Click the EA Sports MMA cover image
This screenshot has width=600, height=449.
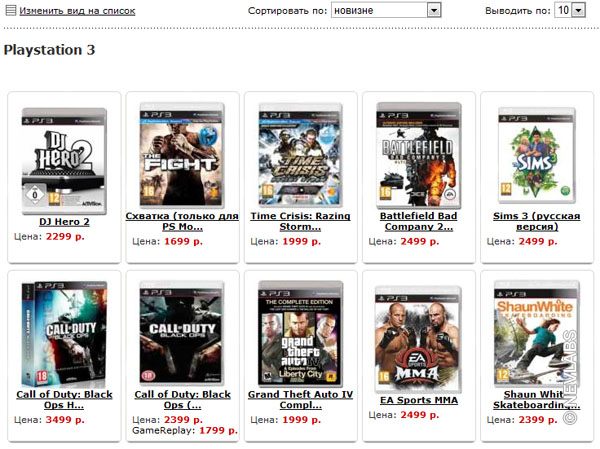point(419,340)
